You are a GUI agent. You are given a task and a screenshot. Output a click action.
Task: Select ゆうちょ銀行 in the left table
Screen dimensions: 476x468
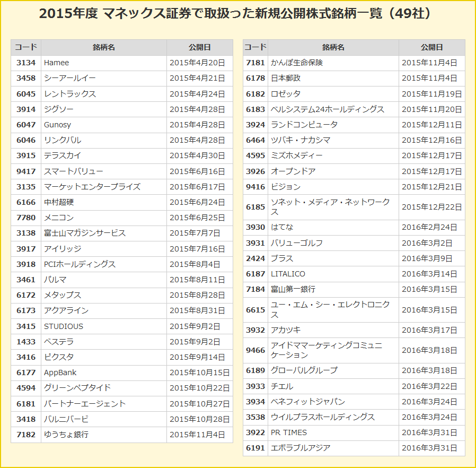pyautogui.click(x=66, y=435)
